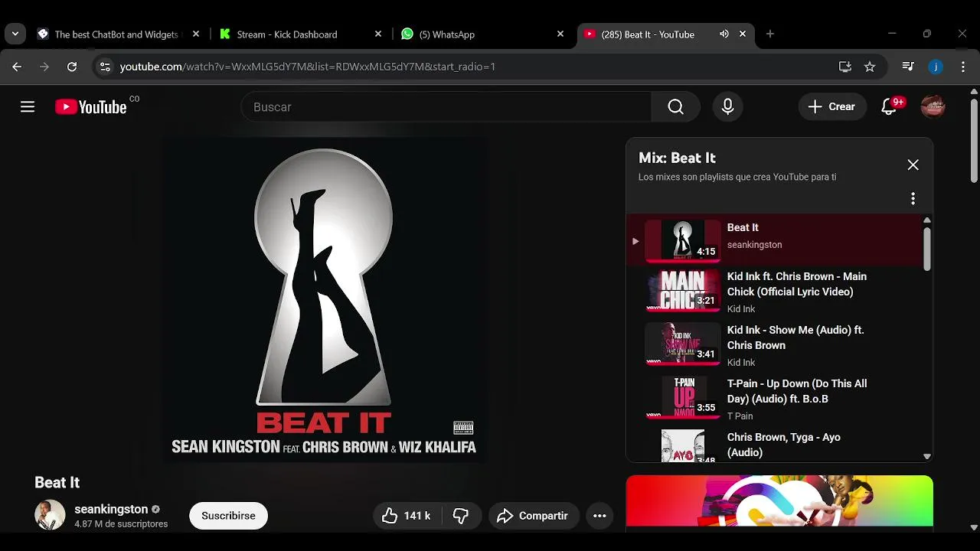980x551 pixels.
Task: View site information icon in address bar
Action: point(106,67)
